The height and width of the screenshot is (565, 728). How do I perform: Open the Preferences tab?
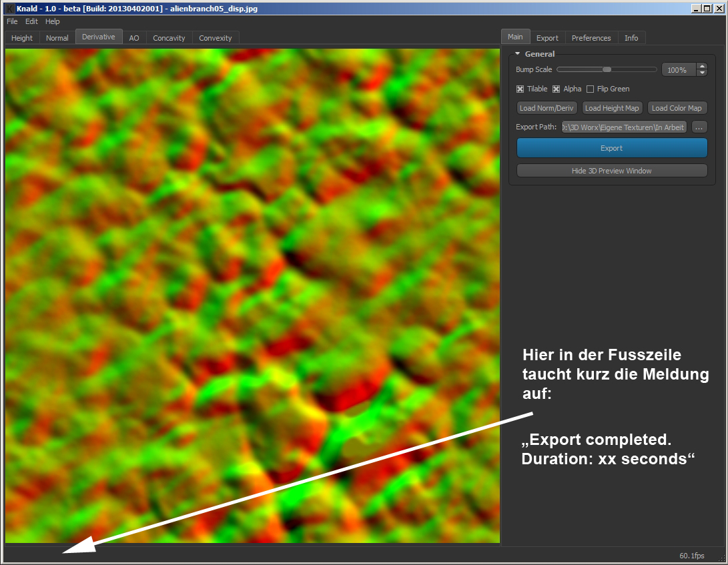coord(591,38)
